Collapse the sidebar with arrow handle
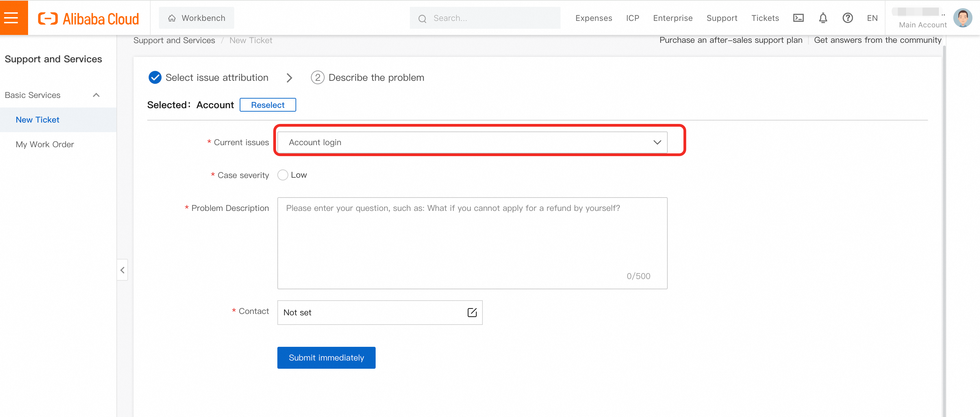 pyautogui.click(x=123, y=270)
